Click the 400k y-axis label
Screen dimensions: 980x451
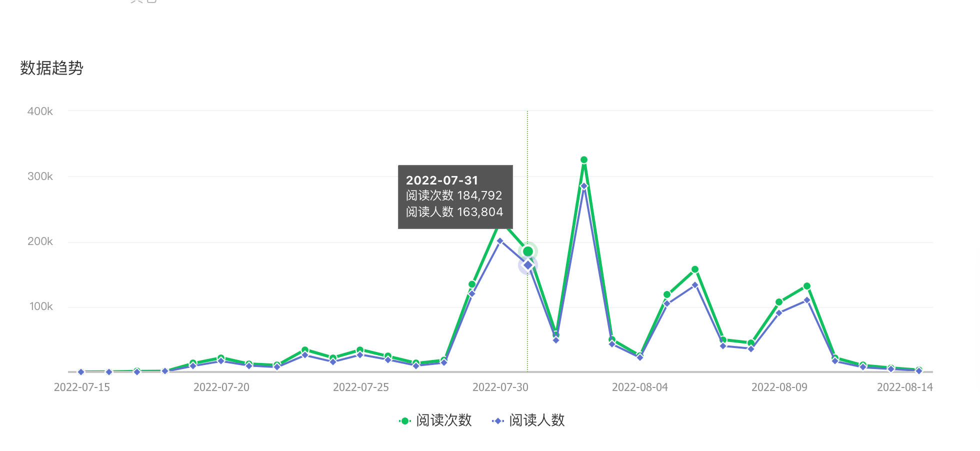[x=40, y=111]
